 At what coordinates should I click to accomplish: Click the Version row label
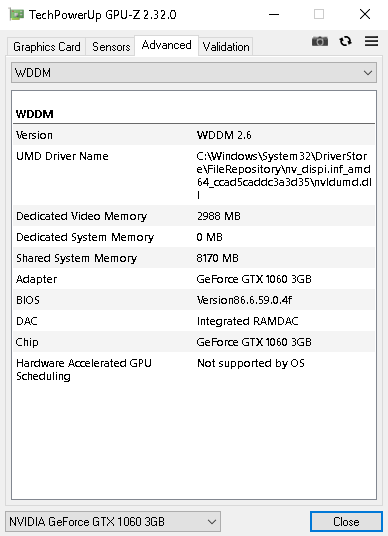point(34,135)
